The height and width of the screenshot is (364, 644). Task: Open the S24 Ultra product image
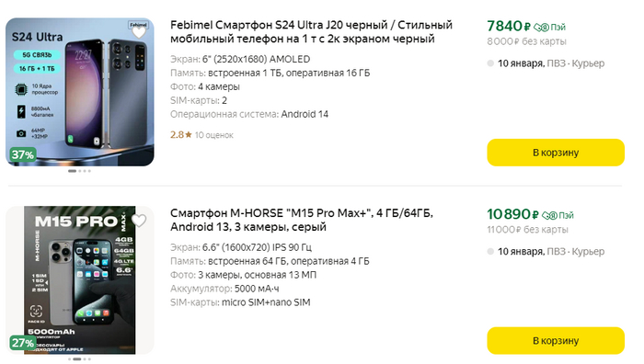[x=80, y=92]
